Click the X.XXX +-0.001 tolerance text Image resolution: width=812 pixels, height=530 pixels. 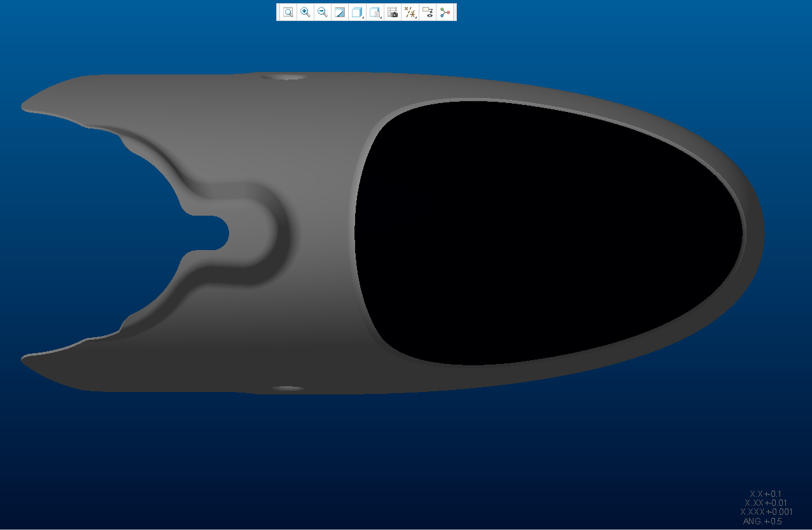(766, 512)
